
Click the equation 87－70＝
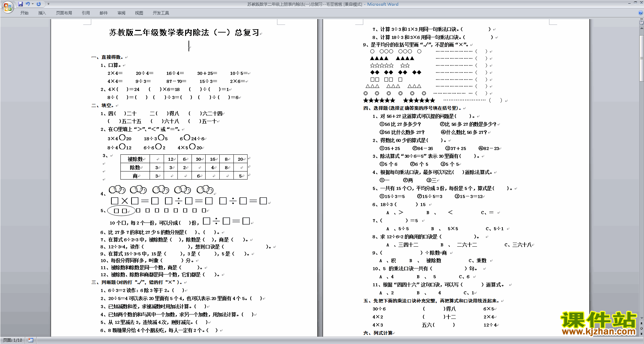pos(176,81)
